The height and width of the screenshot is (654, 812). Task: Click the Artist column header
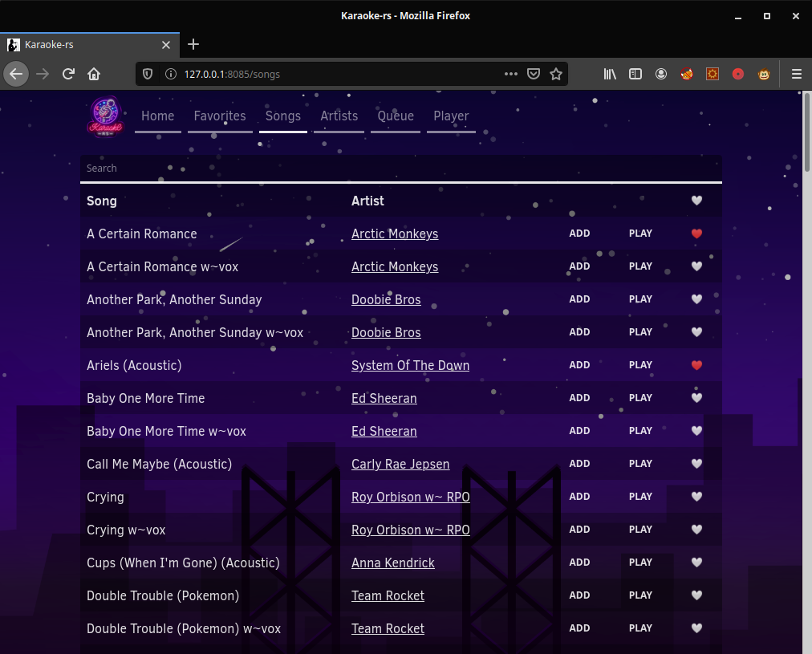click(x=367, y=201)
